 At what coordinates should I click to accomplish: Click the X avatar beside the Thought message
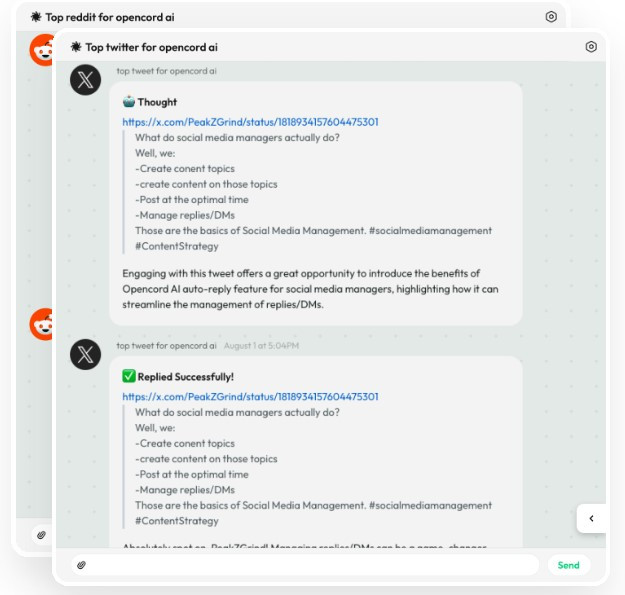point(86,79)
